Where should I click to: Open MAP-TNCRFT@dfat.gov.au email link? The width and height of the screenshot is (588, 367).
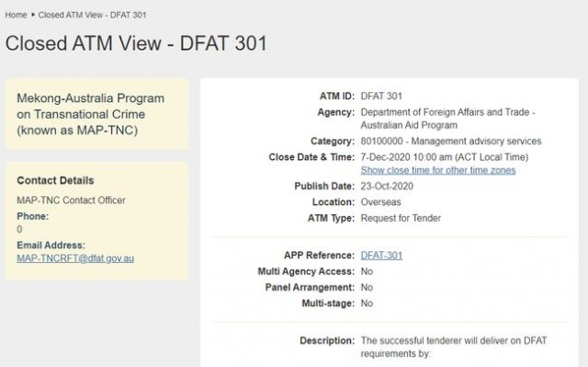click(75, 258)
